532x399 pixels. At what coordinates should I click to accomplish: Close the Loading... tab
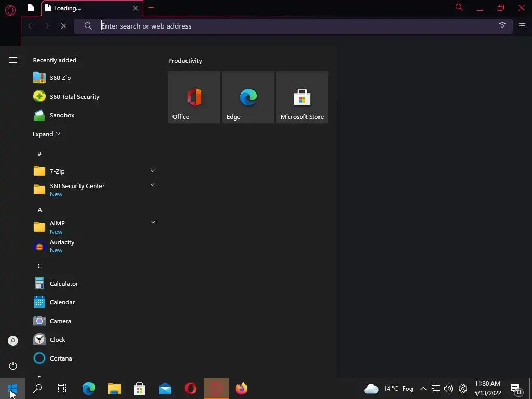tap(136, 8)
